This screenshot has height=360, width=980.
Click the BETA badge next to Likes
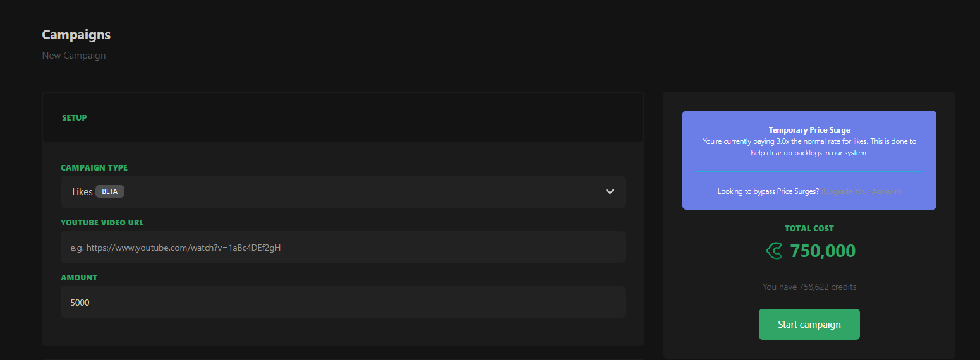110,191
